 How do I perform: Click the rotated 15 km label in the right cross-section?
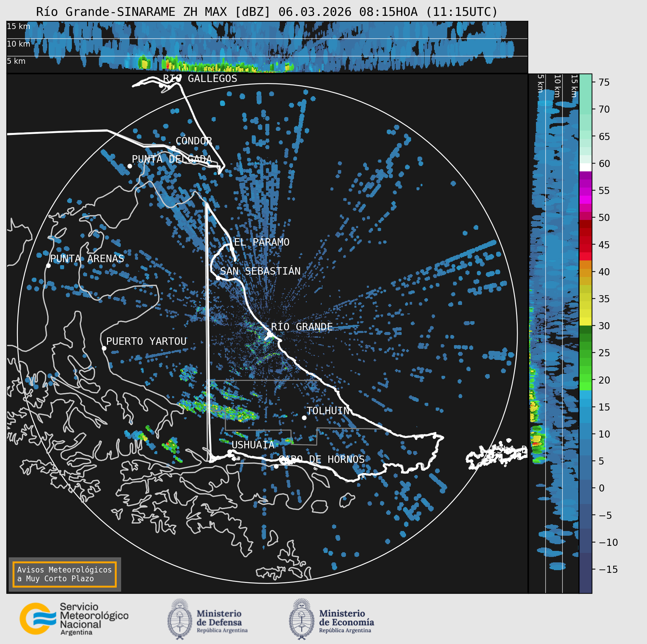pyautogui.click(x=574, y=86)
